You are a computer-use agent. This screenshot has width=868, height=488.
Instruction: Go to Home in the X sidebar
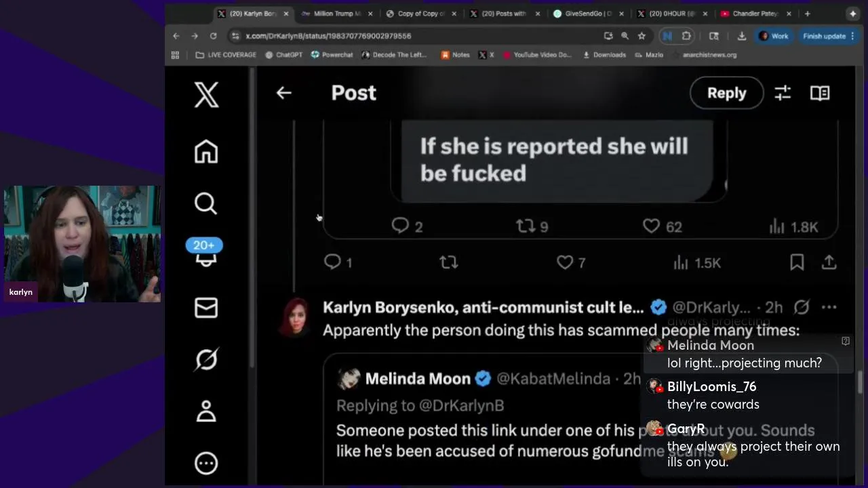coord(206,151)
